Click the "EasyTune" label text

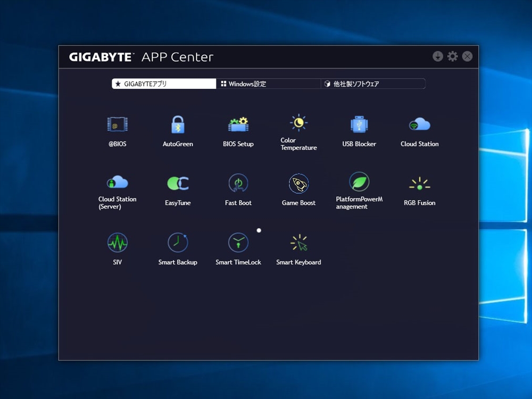(178, 203)
